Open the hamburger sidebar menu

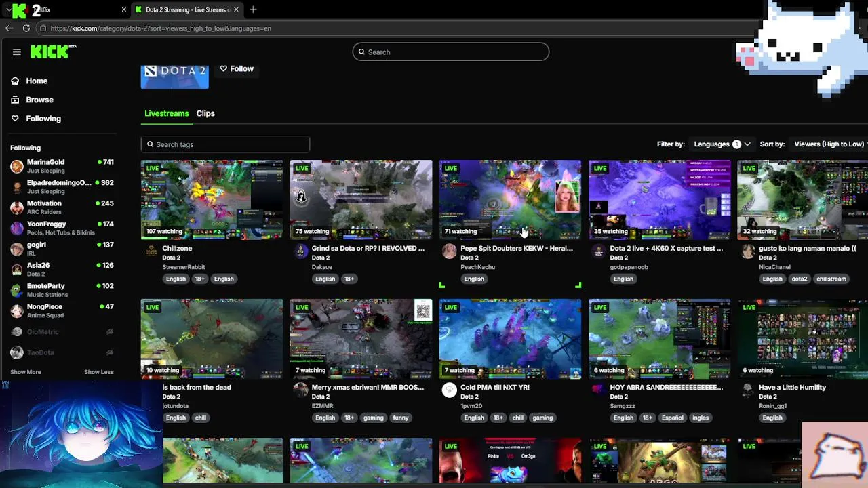coord(16,52)
